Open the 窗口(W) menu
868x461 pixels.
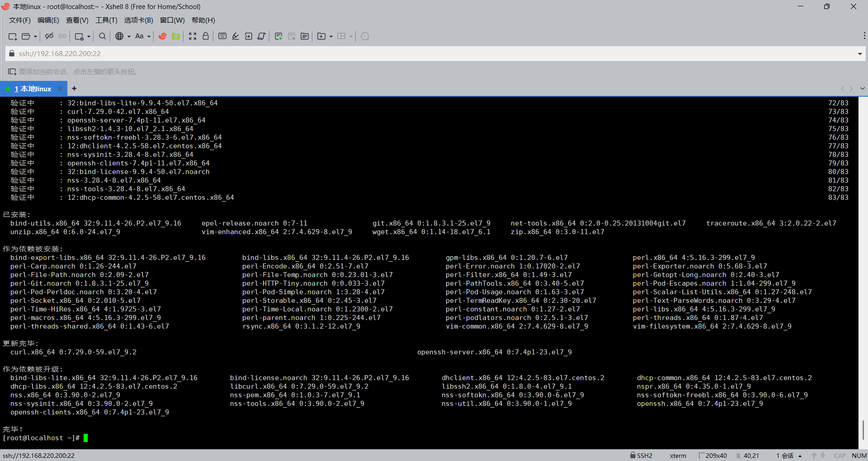(x=172, y=20)
